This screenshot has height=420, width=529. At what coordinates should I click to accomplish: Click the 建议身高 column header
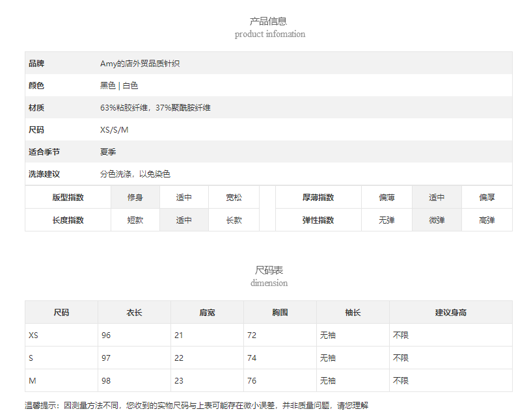(x=450, y=313)
